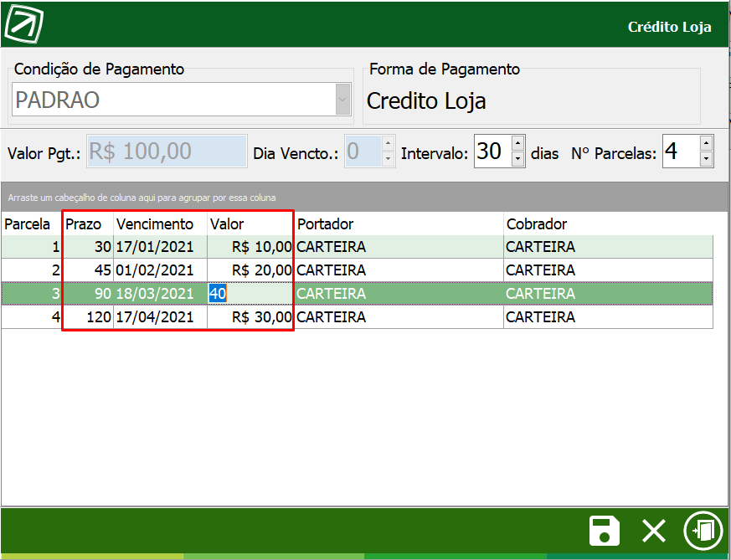The height and width of the screenshot is (560, 731).
Task: Sort by the Valor column header
Action: [250, 224]
